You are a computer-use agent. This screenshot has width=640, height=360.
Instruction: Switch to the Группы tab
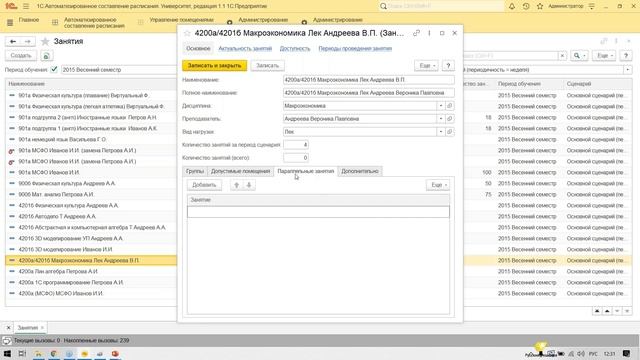tap(195, 171)
